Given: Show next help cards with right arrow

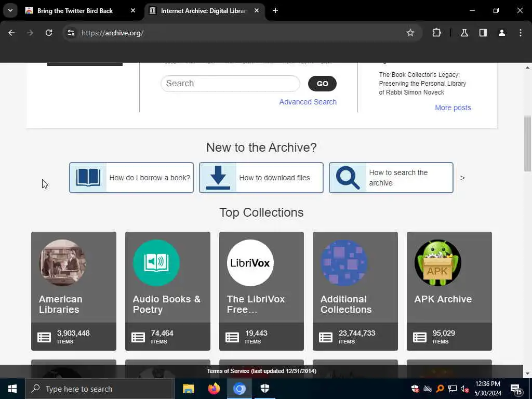Looking at the screenshot, I should point(462,178).
